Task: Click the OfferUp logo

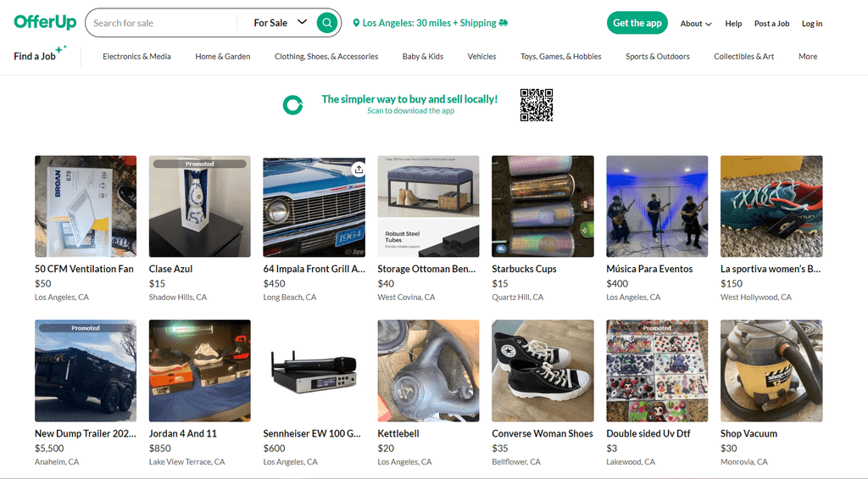Action: pos(46,22)
